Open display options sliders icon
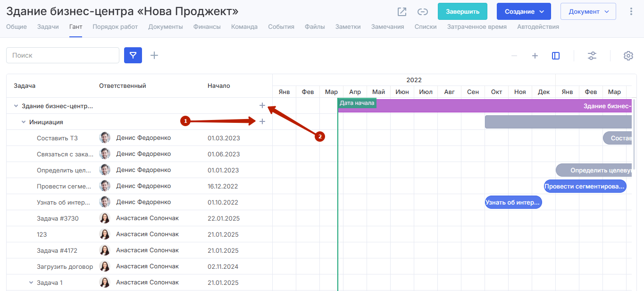Image resolution: width=644 pixels, height=291 pixels. (592, 56)
